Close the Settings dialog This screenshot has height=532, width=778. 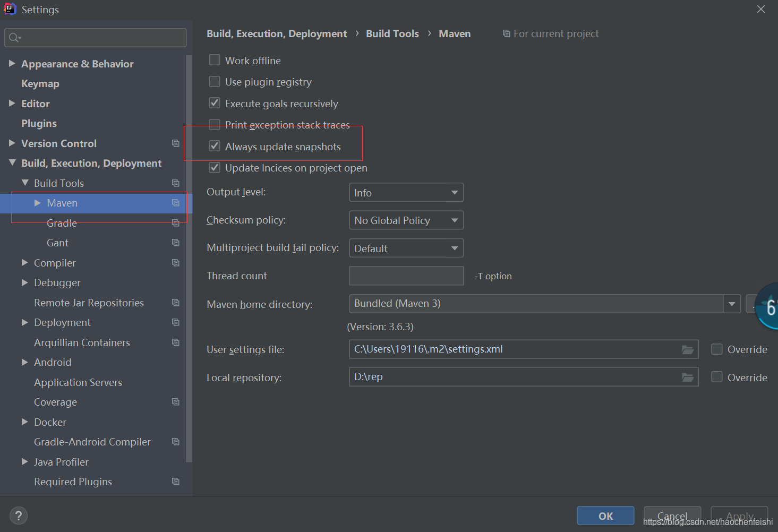761,9
